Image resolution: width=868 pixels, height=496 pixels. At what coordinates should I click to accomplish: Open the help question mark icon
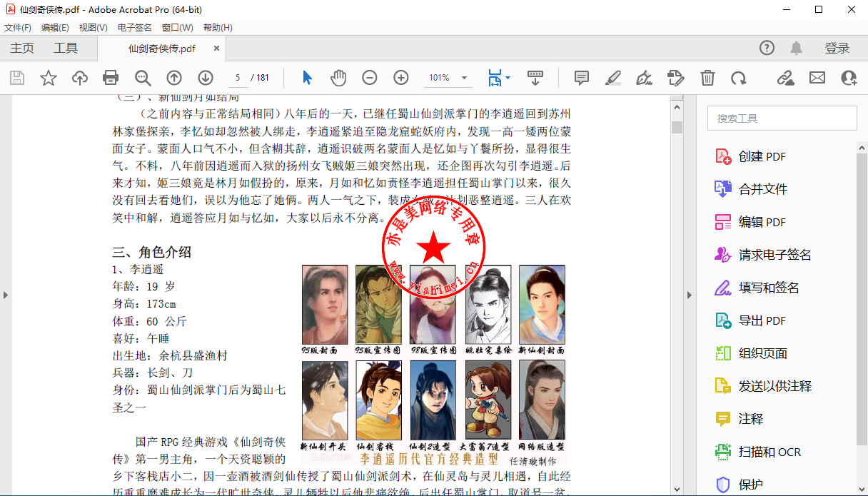coord(767,48)
